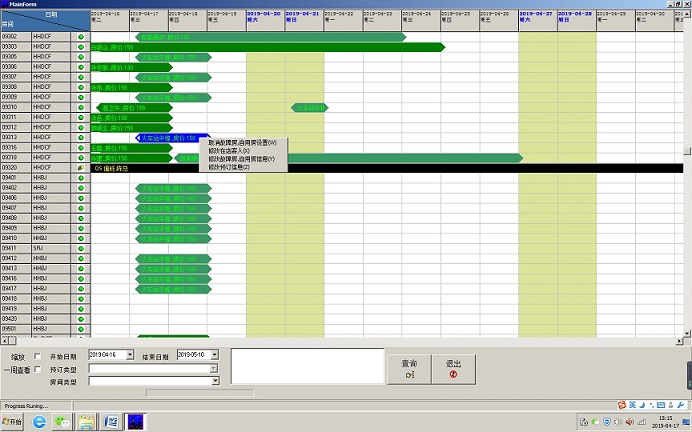Open the file explorer taskbar icon
This screenshot has width=692, height=432.
(87, 422)
